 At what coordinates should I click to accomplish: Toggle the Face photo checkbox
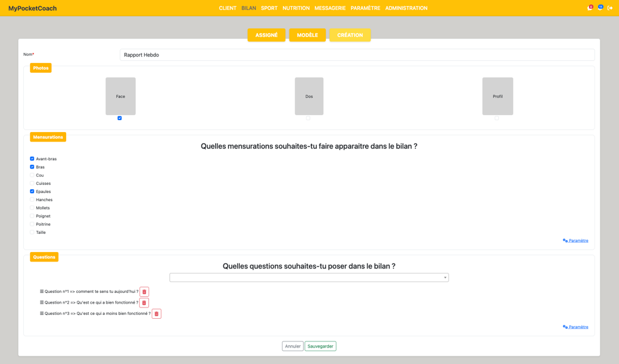(x=120, y=118)
